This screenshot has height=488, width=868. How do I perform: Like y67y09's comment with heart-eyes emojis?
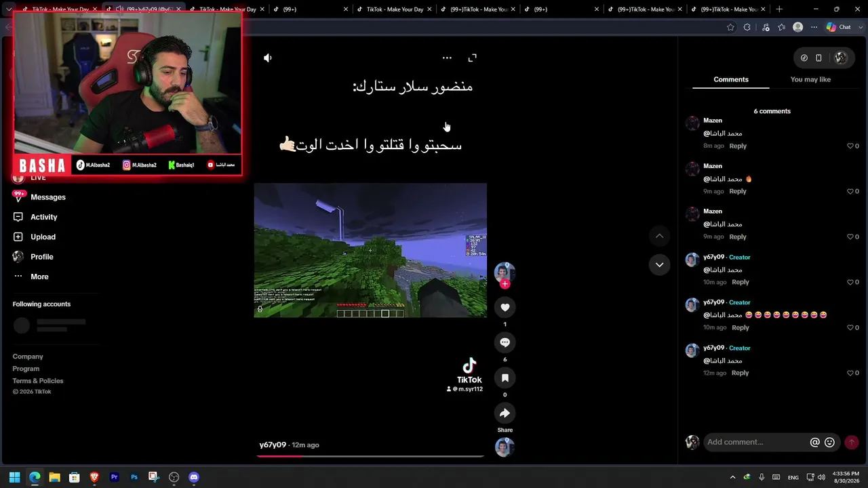click(850, 327)
